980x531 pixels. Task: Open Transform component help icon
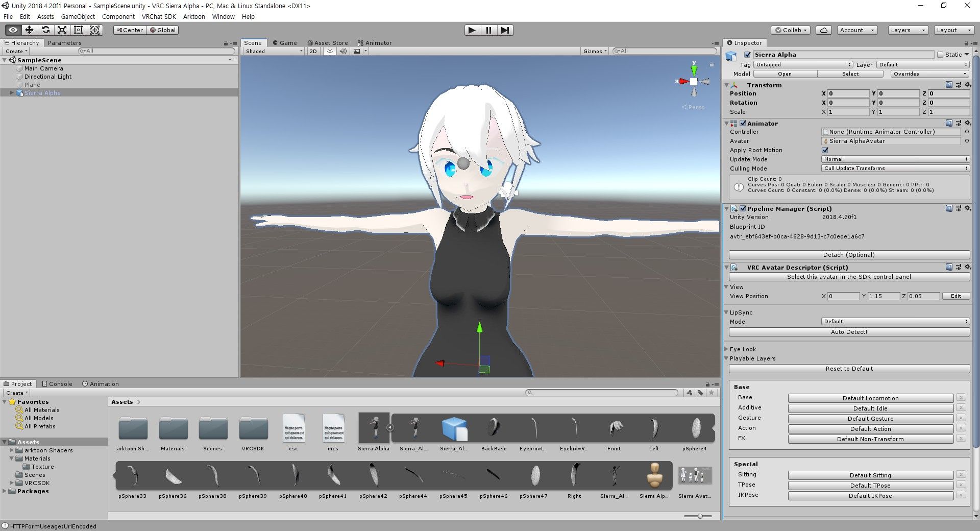[949, 85]
